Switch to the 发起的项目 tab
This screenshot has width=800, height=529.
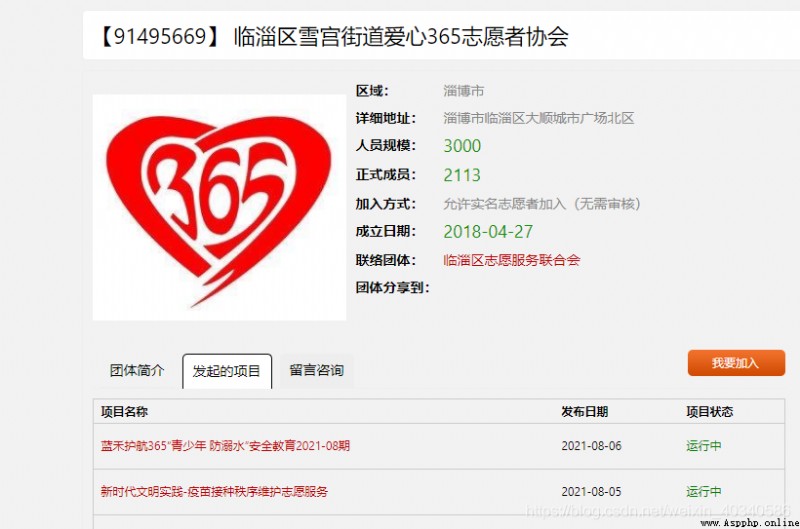coord(227,371)
